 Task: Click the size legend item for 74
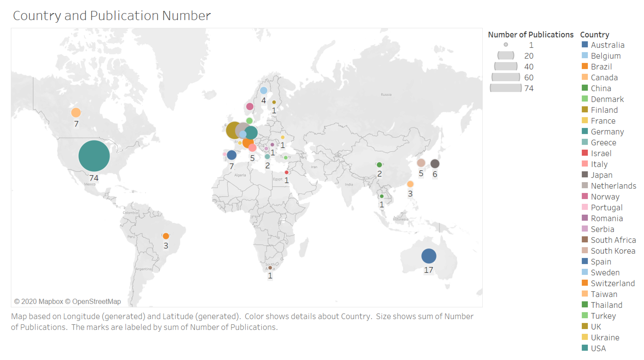click(x=505, y=88)
